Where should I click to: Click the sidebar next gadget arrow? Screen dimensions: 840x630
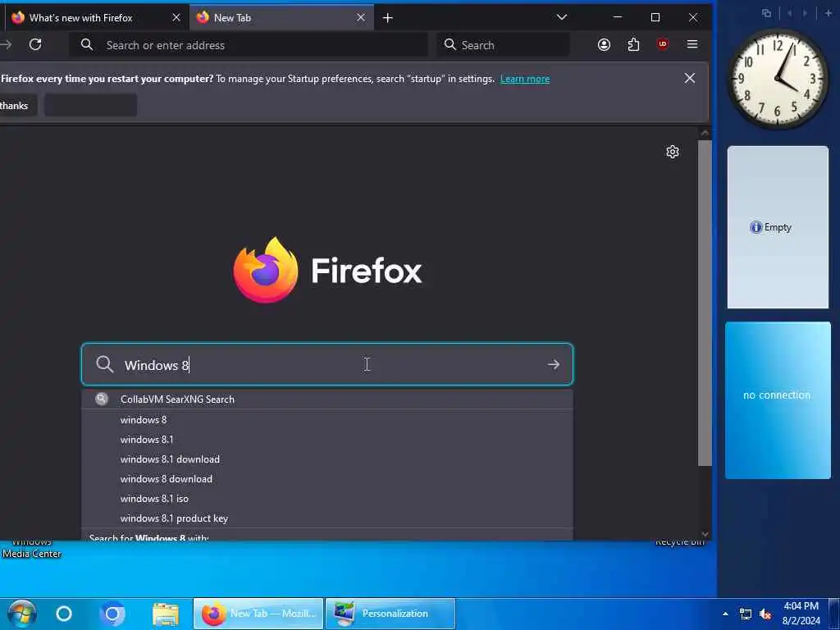pos(804,13)
